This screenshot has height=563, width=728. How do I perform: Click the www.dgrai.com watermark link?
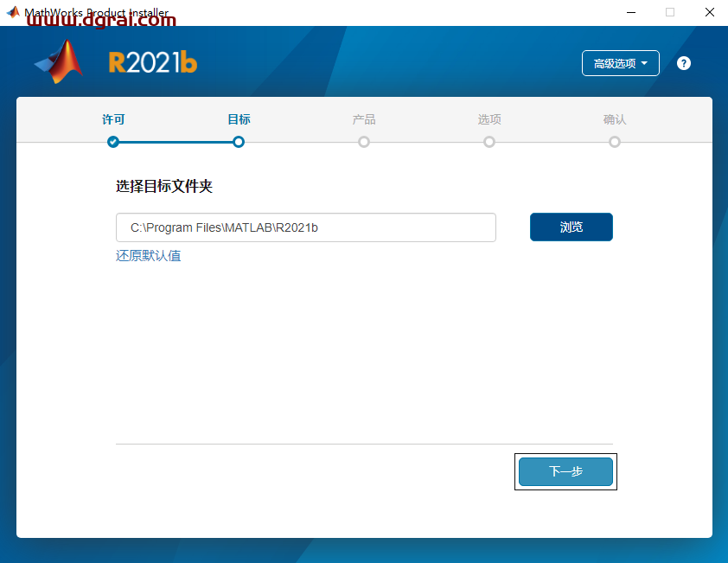coord(98,19)
